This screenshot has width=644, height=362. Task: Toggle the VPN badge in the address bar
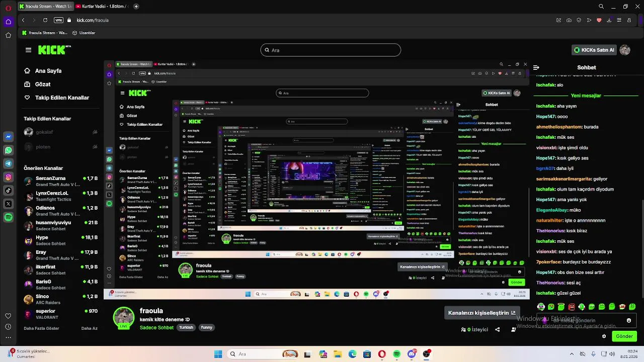58,20
